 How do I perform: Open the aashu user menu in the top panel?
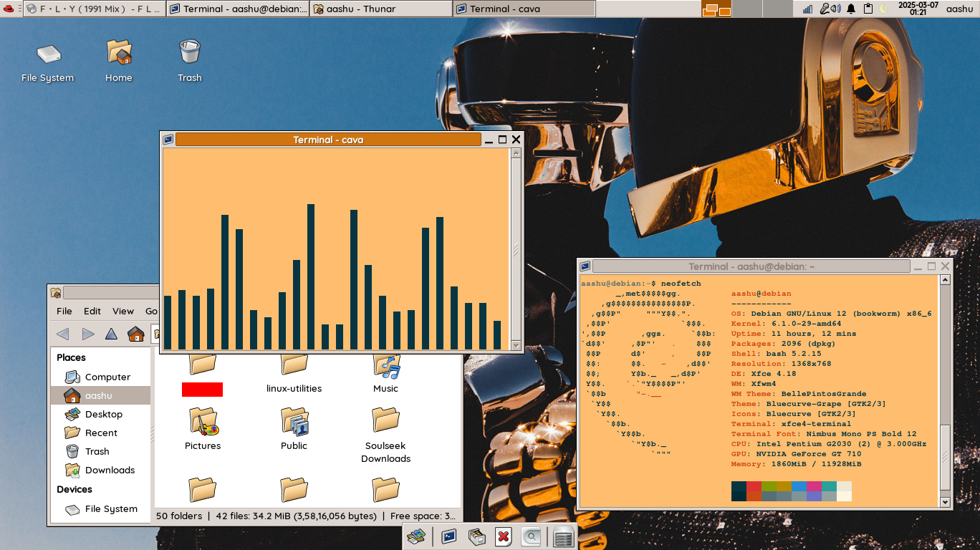(959, 9)
